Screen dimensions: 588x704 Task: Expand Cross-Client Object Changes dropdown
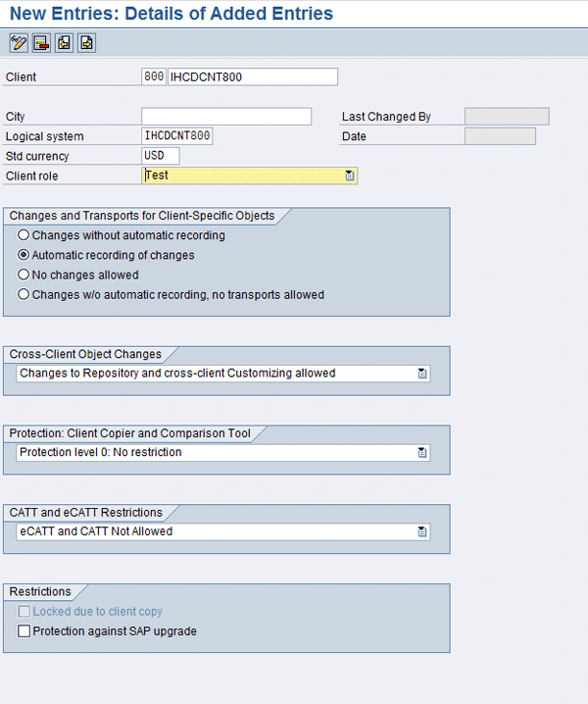[422, 374]
